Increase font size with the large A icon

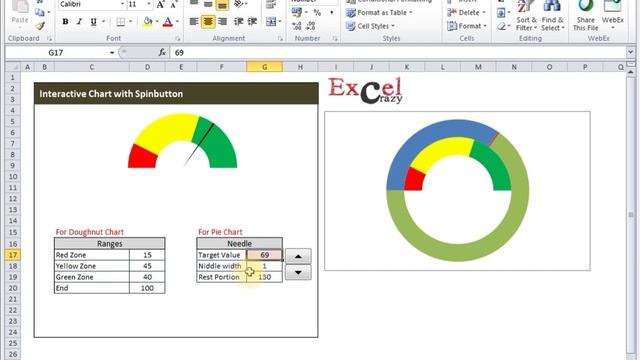(x=160, y=4)
